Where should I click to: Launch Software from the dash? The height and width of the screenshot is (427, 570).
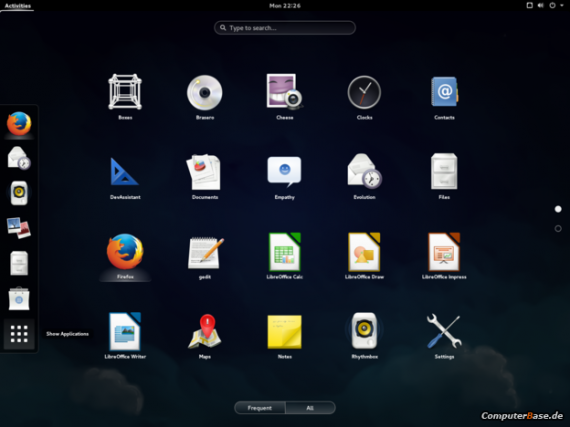[19, 299]
